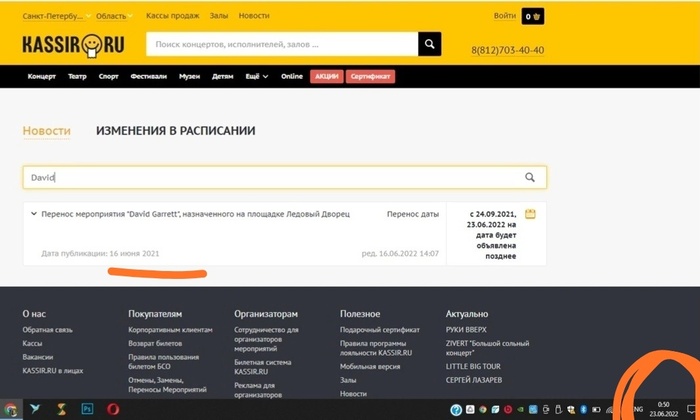The height and width of the screenshot is (420, 700).
Task: Open Правила программы лояльности KASSIR.RU link
Action: (376, 348)
